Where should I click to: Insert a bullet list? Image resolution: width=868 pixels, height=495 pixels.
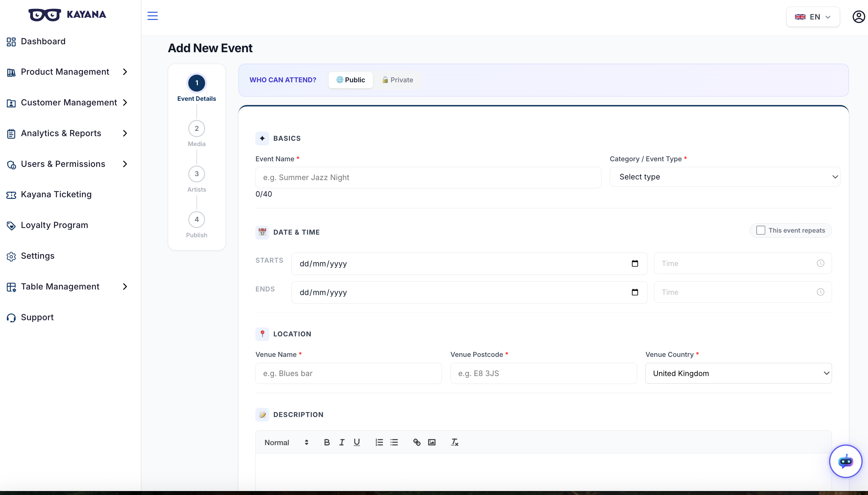click(394, 442)
